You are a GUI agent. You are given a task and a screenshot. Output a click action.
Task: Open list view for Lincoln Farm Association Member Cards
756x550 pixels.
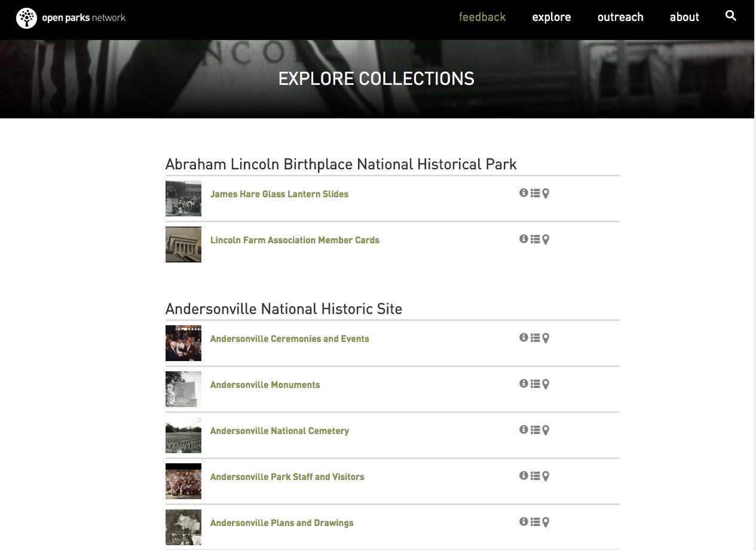535,239
